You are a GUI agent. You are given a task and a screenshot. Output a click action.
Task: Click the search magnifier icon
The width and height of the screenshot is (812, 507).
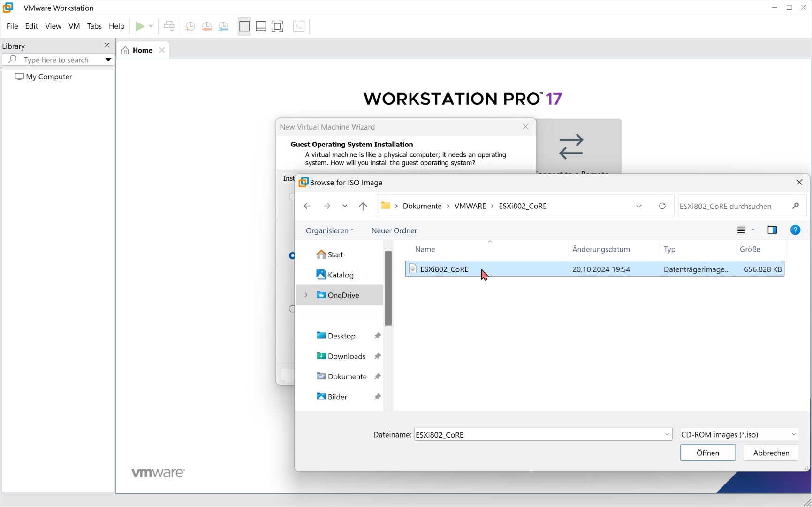pyautogui.click(x=796, y=206)
